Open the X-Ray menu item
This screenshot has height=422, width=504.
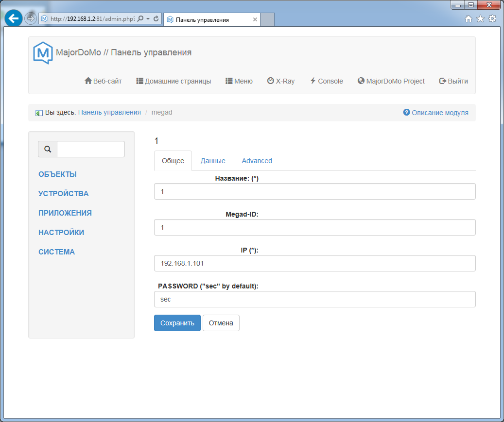[281, 81]
